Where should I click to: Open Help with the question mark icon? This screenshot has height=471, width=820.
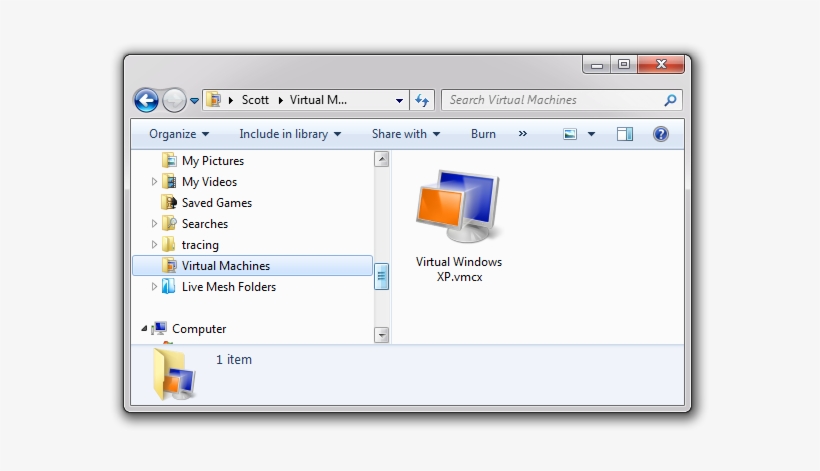pos(660,134)
